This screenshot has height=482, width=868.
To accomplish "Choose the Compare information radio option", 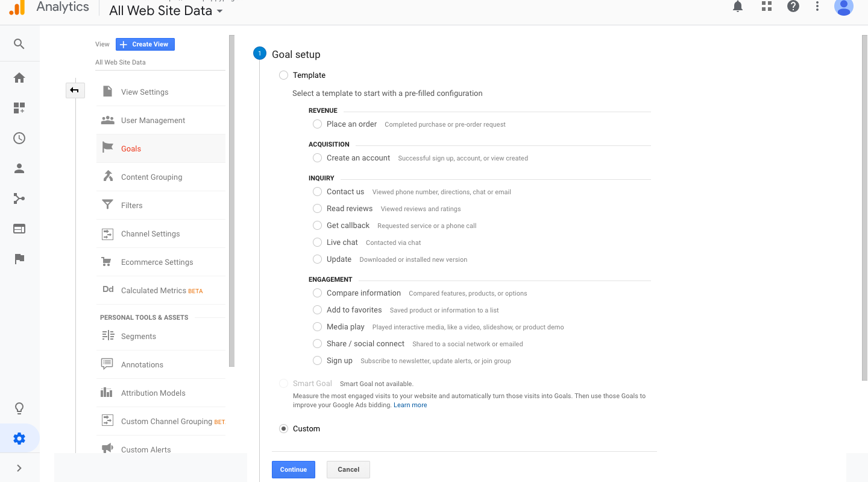I will point(317,293).
